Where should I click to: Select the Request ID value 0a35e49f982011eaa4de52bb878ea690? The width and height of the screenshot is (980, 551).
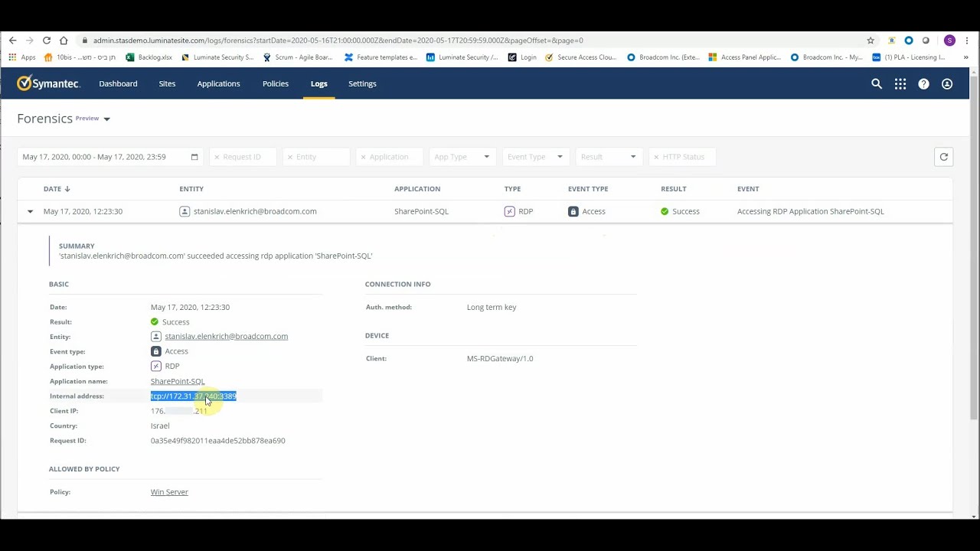point(217,441)
